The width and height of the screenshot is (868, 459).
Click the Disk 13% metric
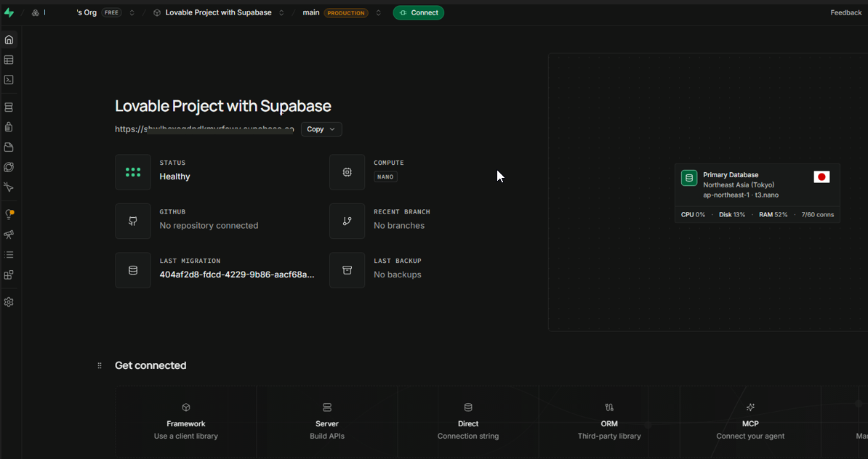(x=732, y=214)
